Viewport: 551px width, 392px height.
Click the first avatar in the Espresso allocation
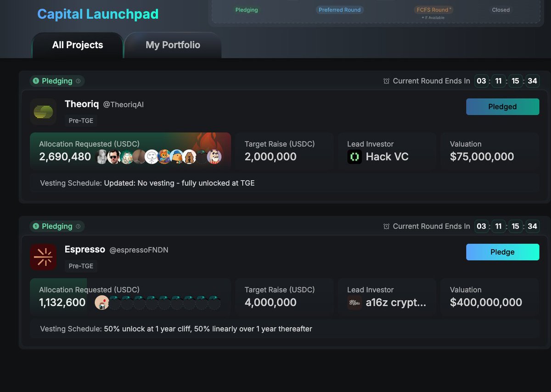(101, 302)
